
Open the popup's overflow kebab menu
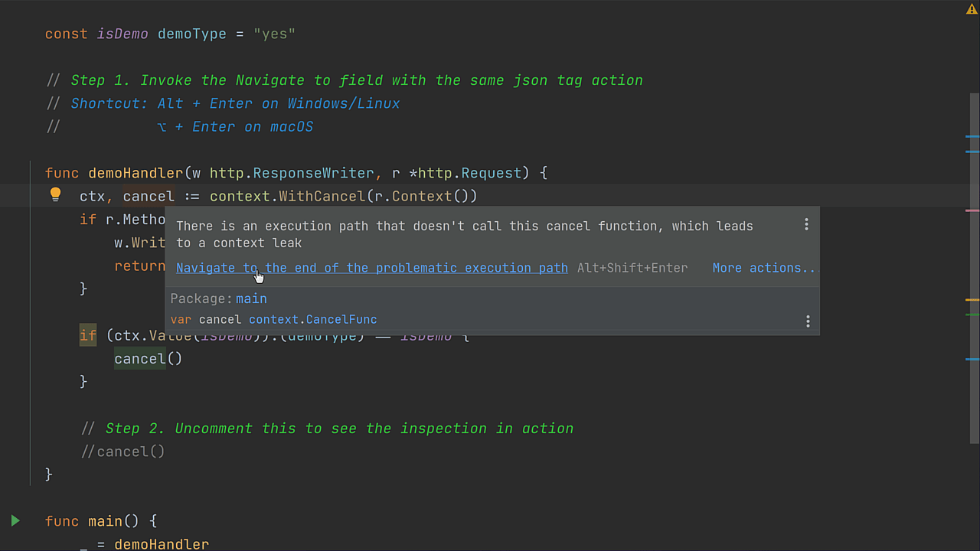pos(806,224)
